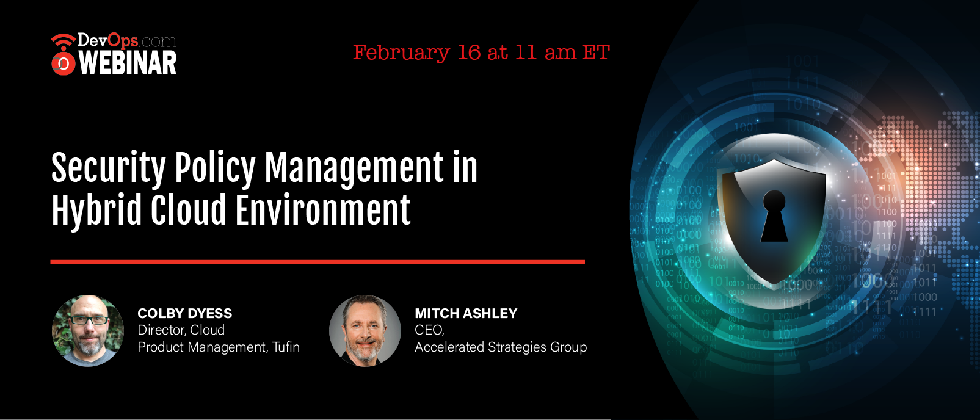
Task: Click Mitch Ashley's headshot photo
Action: [365, 331]
